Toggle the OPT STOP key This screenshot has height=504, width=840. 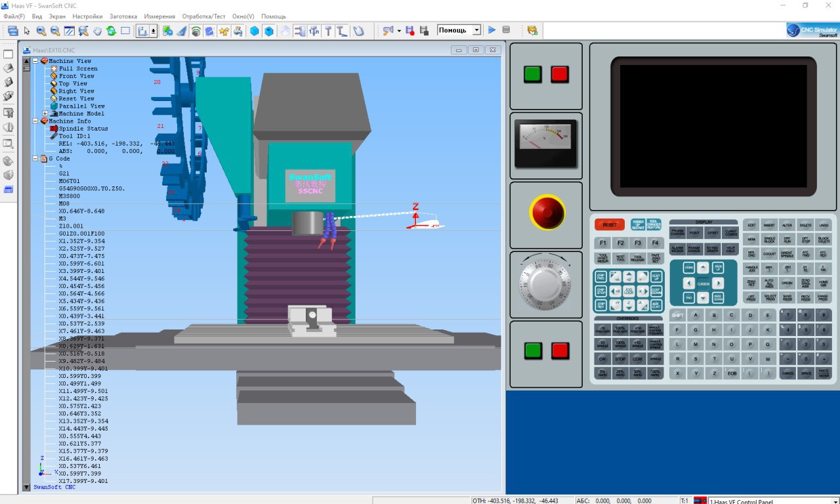click(x=806, y=240)
